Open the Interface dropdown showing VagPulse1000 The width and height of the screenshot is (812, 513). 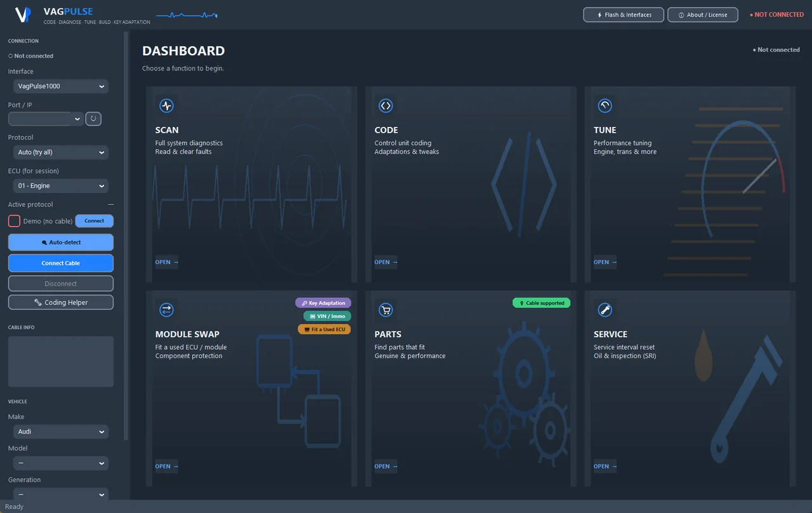point(61,86)
